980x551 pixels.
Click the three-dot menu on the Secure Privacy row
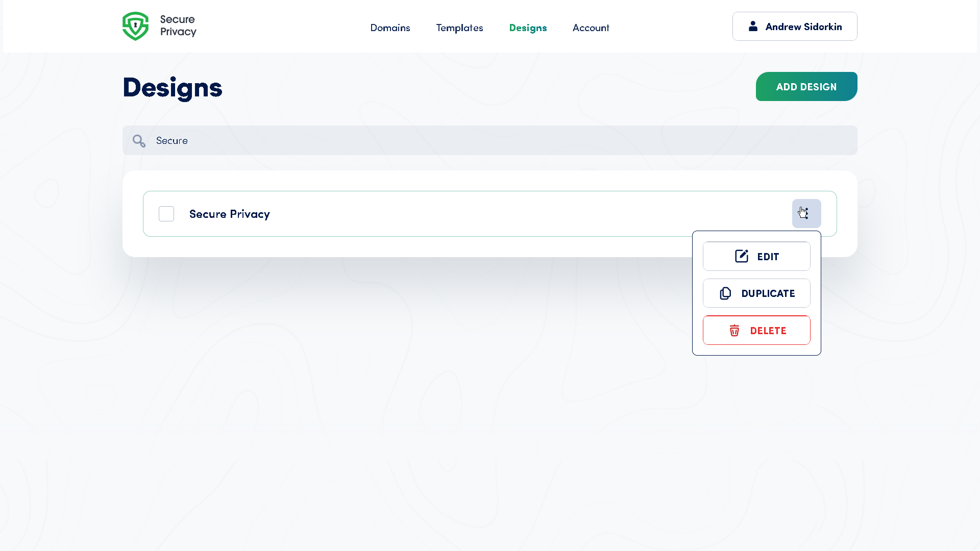tap(805, 213)
